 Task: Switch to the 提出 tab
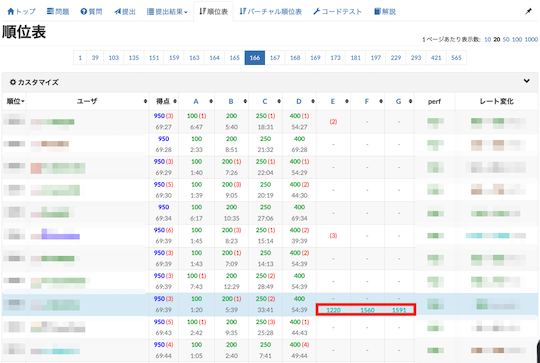(x=125, y=12)
